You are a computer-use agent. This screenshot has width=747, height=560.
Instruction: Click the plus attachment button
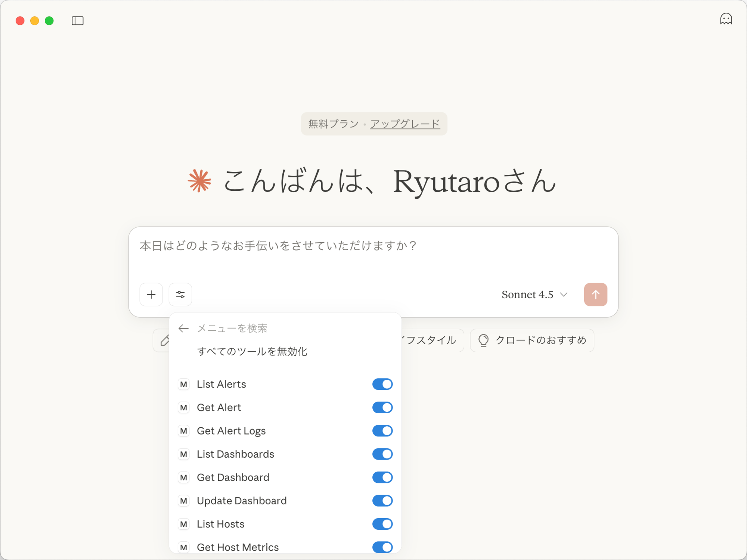(151, 295)
